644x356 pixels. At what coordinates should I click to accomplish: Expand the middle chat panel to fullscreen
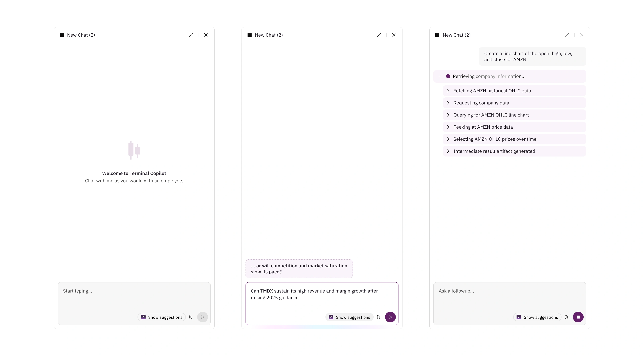[379, 35]
